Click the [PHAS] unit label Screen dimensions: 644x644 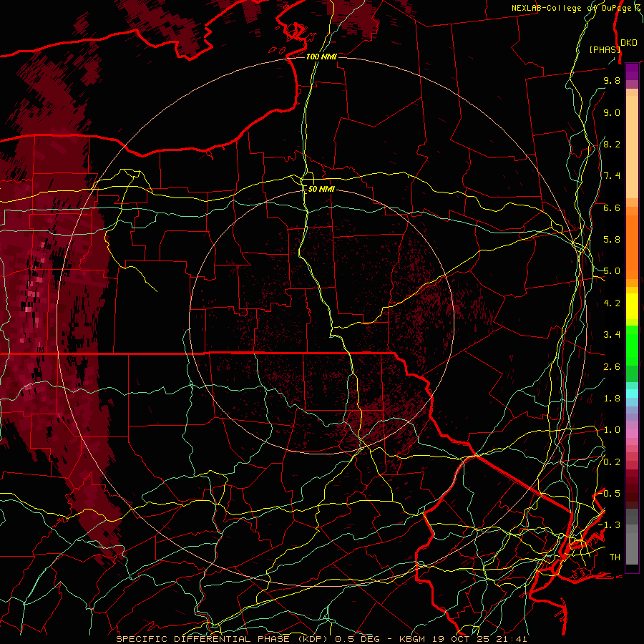pyautogui.click(x=605, y=49)
